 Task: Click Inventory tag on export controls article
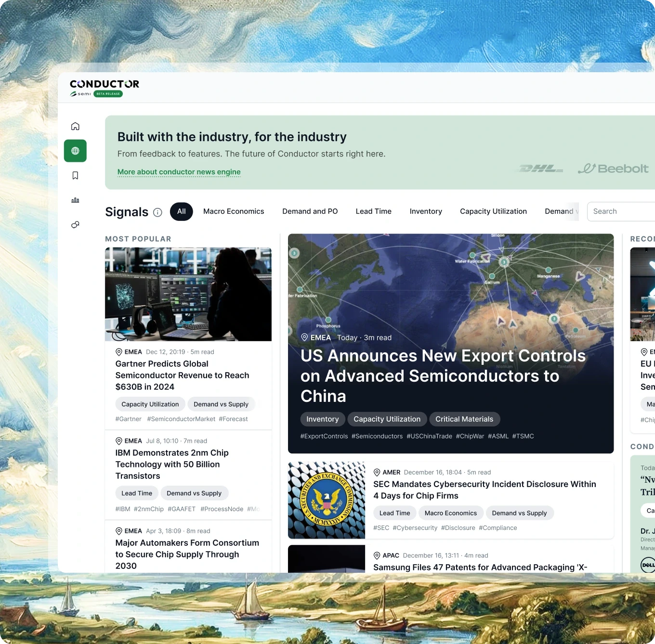coord(323,419)
